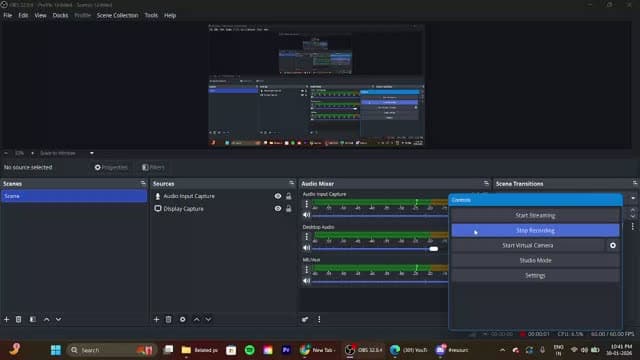Toggle visibility of Display Capture source
The image size is (640, 360).
click(278, 209)
